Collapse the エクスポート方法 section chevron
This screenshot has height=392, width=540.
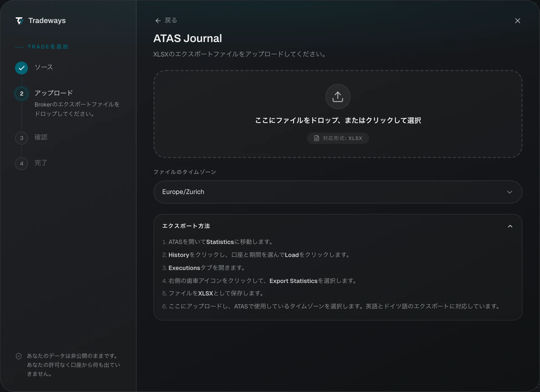[x=510, y=226]
